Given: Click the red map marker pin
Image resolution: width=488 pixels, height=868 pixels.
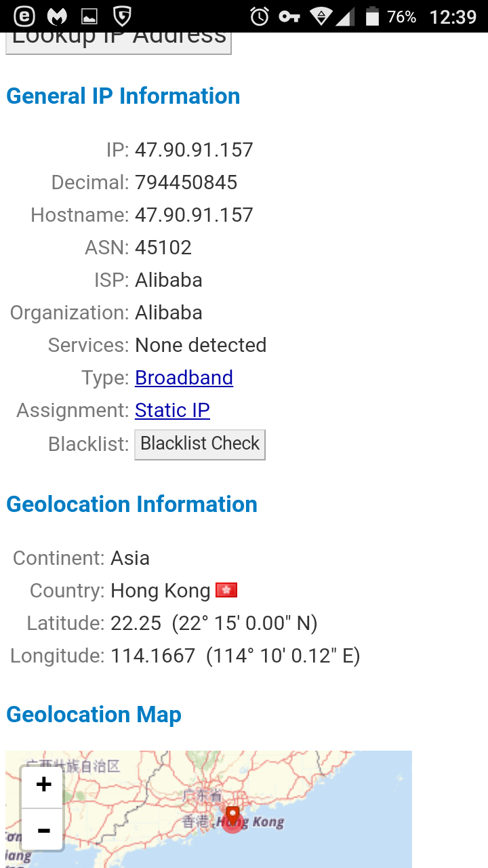Looking at the screenshot, I should [x=232, y=817].
